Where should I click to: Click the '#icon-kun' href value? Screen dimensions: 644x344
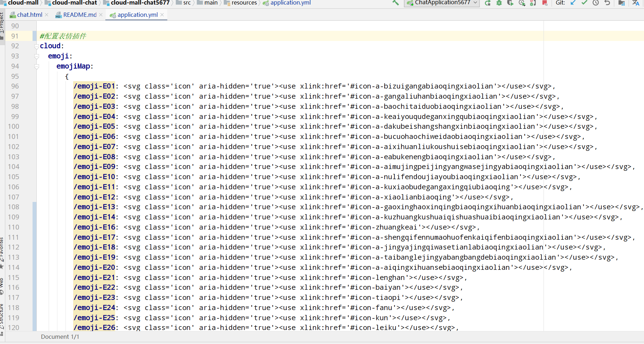(x=369, y=318)
